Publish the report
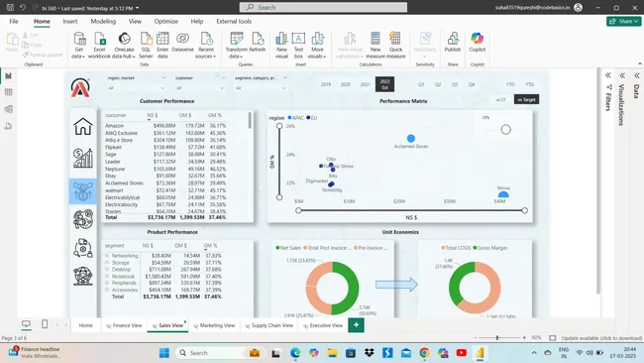644x363 pixels. (x=453, y=43)
